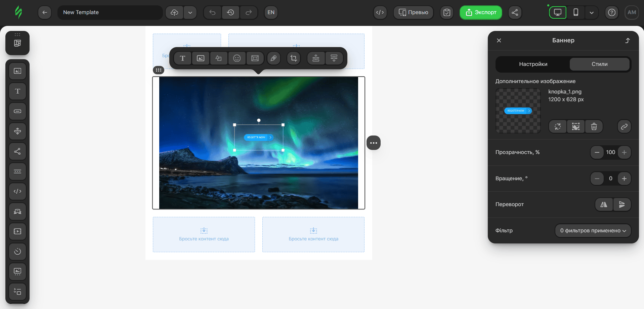644x309 pixels.
Task: Switch to mobile view mode
Action: pyautogui.click(x=576, y=12)
